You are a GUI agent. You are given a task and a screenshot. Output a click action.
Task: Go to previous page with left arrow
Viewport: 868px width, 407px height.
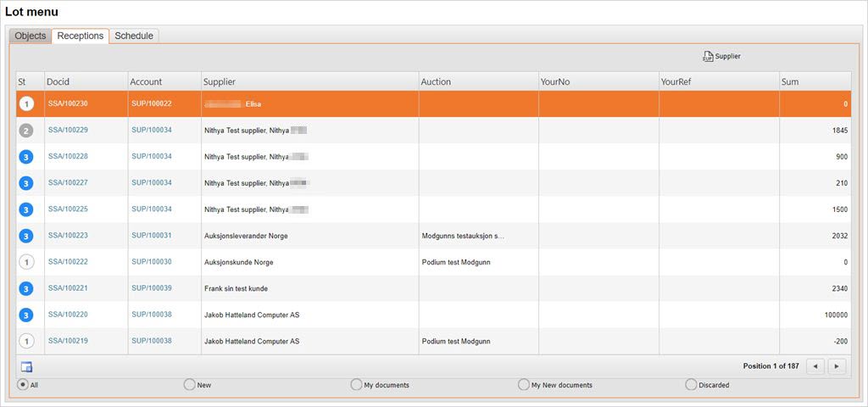coord(815,366)
